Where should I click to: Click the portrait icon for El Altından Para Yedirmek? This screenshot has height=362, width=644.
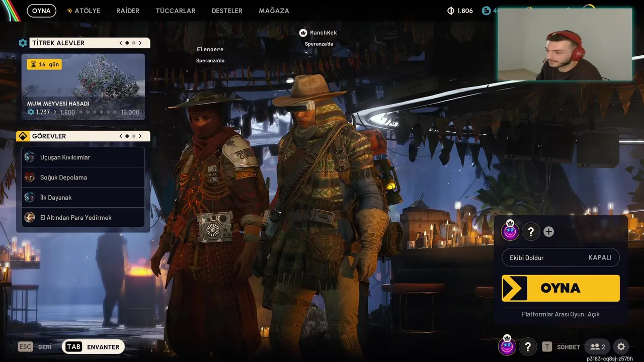tap(30, 217)
